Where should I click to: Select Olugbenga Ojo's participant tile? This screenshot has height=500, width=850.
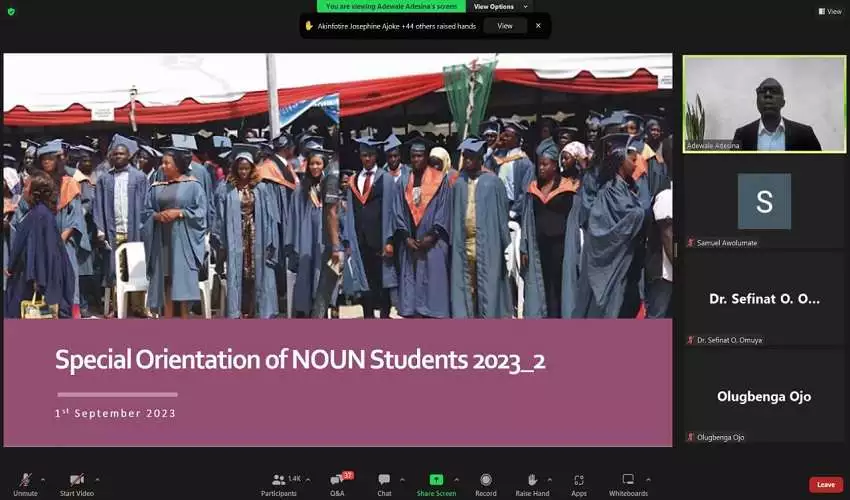coord(764,396)
